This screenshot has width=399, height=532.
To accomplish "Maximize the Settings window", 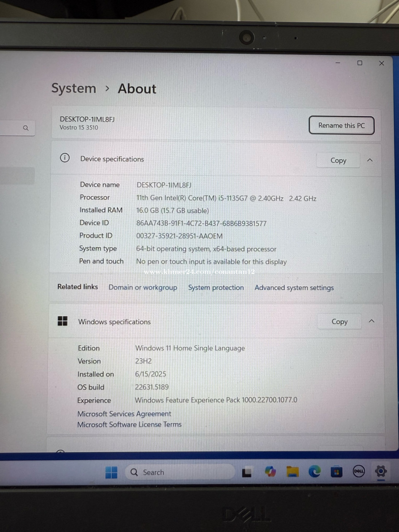I will point(360,63).
